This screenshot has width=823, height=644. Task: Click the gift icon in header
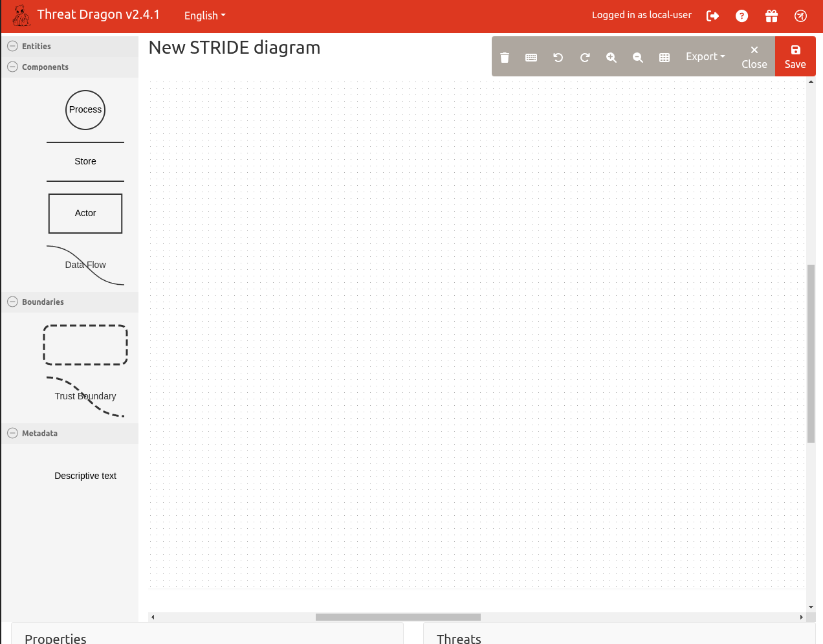coord(771,16)
